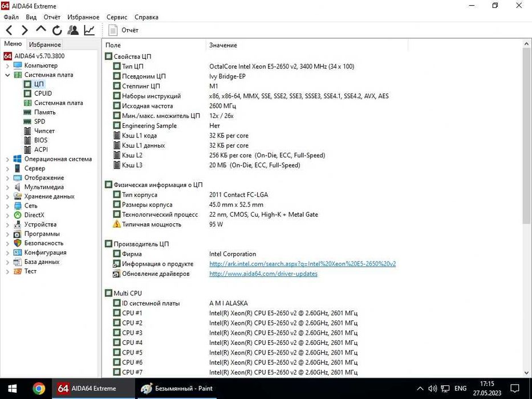Click the vertical scrollbar down arrow
532x399 pixels.
[526, 373]
